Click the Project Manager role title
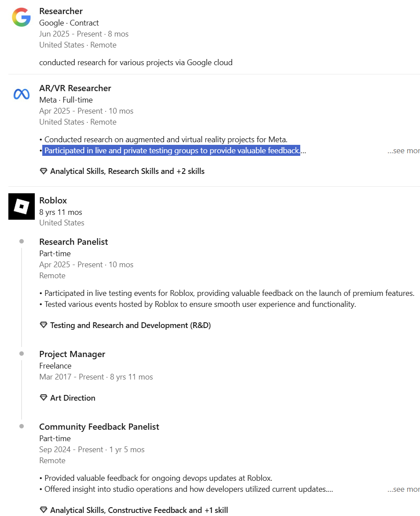420x516 pixels. coord(72,354)
